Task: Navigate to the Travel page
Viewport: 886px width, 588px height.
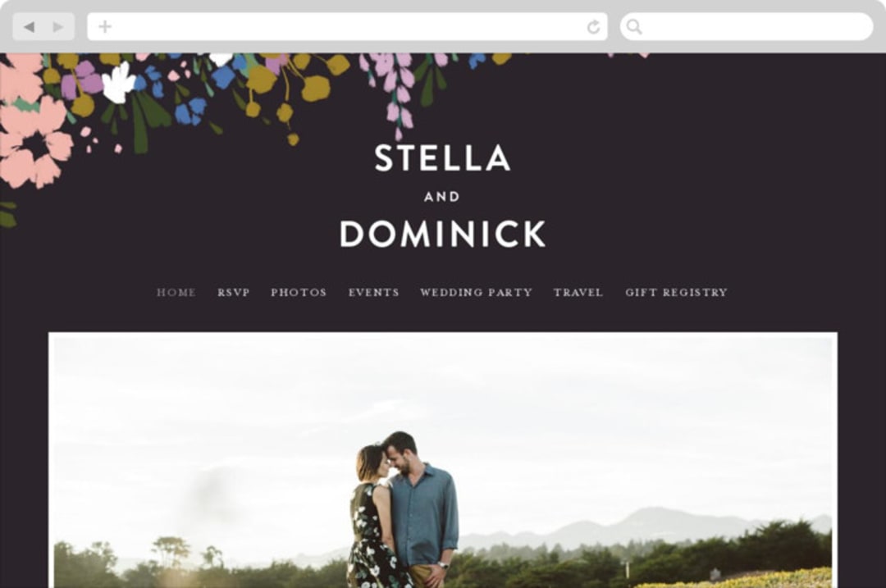Action: coord(578,293)
